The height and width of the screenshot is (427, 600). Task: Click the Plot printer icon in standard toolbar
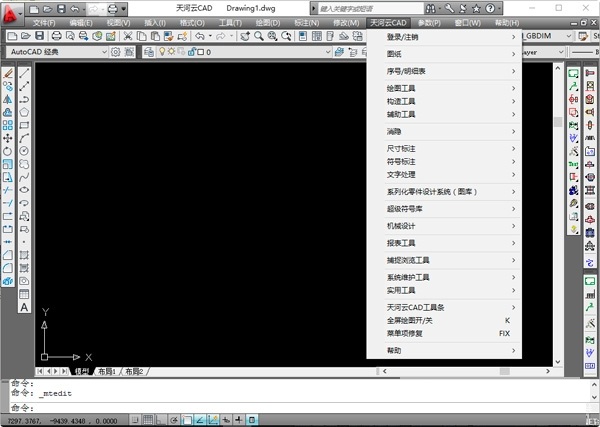[x=57, y=36]
